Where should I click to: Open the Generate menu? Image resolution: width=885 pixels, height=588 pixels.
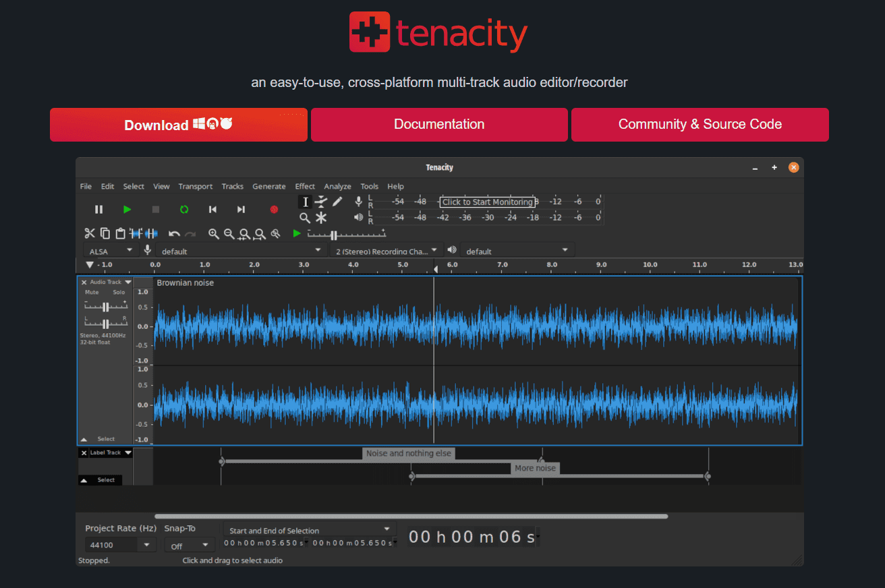[269, 186]
